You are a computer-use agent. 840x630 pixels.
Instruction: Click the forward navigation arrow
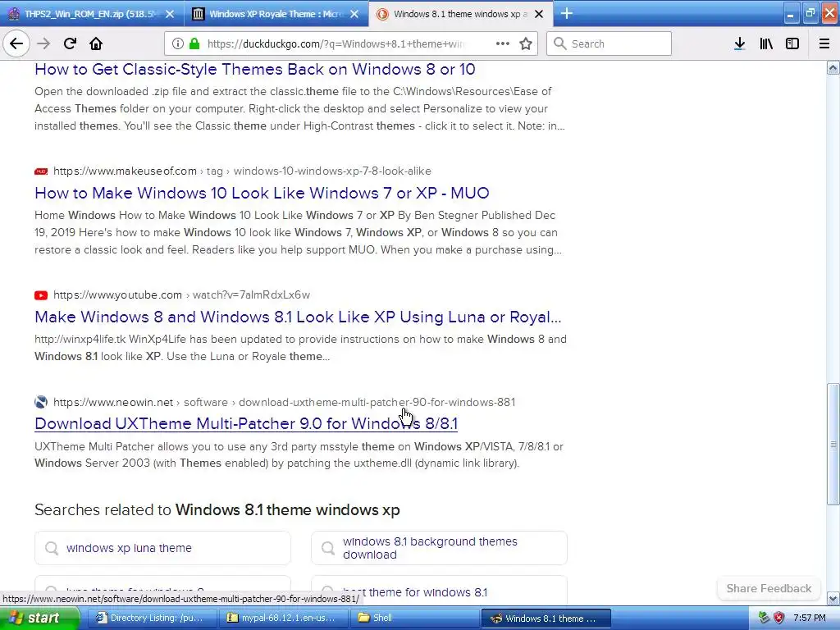pos(43,43)
